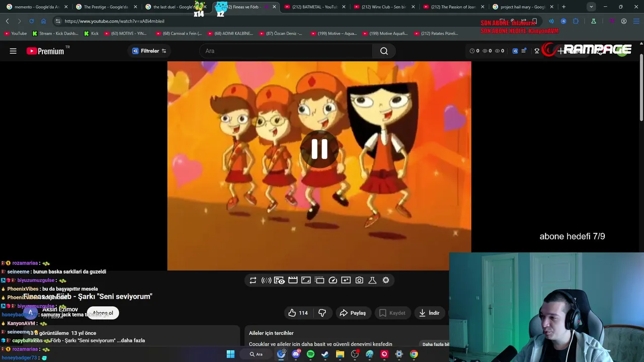Open the browser hamburger menu
Viewport: 644px width, 362px height.
636,21
